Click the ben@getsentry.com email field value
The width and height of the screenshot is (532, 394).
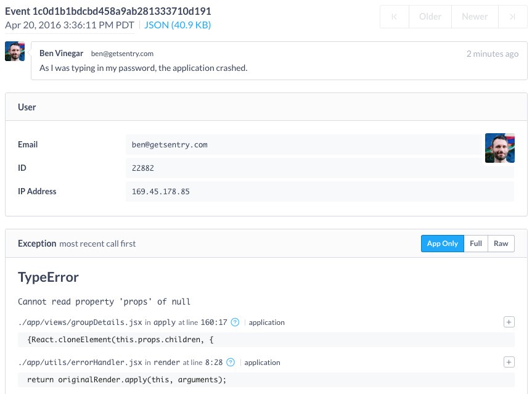tap(170, 145)
